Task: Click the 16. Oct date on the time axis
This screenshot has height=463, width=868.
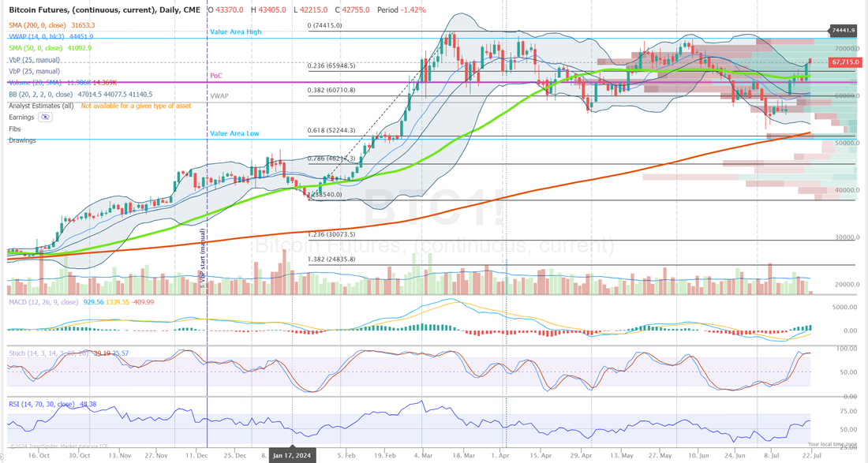Action: tap(39, 456)
